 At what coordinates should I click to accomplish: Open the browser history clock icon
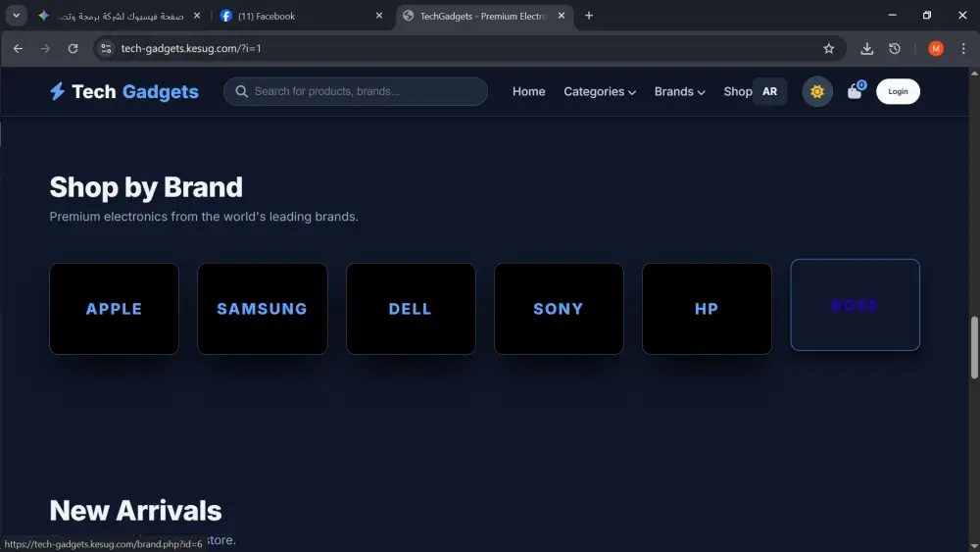(x=895, y=48)
